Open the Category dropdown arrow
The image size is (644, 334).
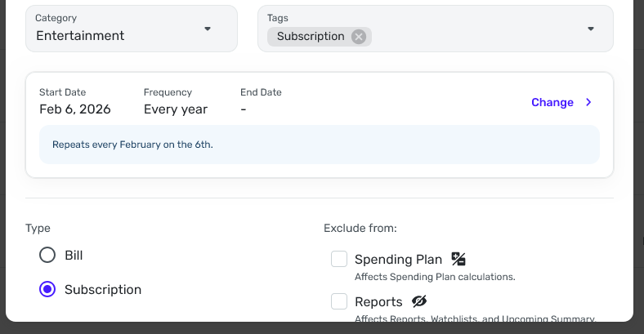(x=208, y=29)
